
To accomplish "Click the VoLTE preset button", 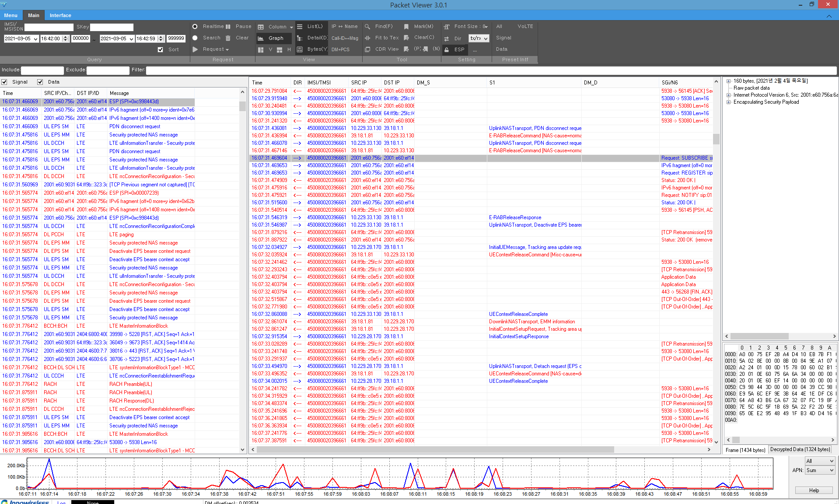I will tap(525, 27).
